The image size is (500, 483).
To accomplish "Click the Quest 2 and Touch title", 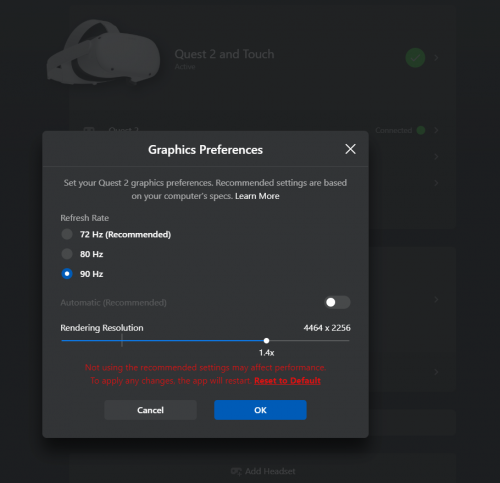I will point(224,54).
